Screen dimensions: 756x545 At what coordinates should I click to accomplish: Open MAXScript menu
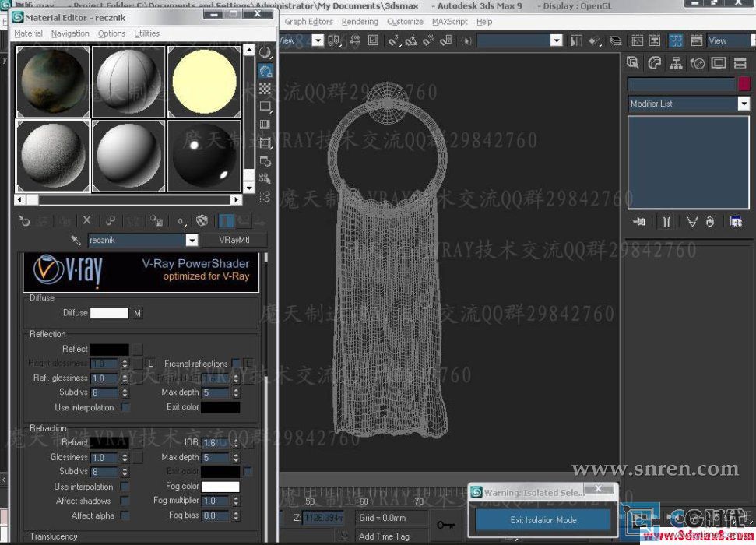tap(450, 22)
